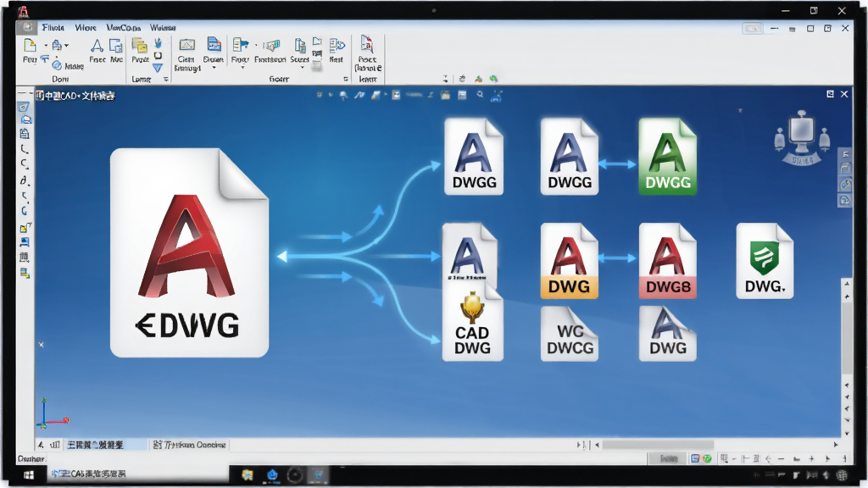
Task: Click the horizontal scrollbar thumb at bottom
Action: [658, 445]
